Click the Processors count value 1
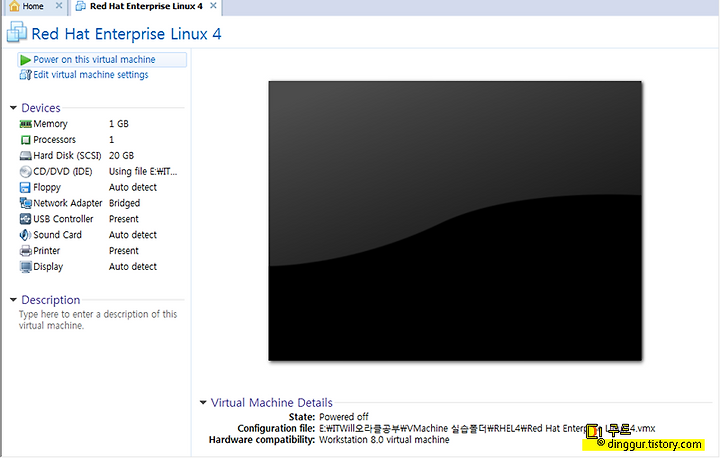This screenshot has height=458, width=720. pyautogui.click(x=111, y=140)
